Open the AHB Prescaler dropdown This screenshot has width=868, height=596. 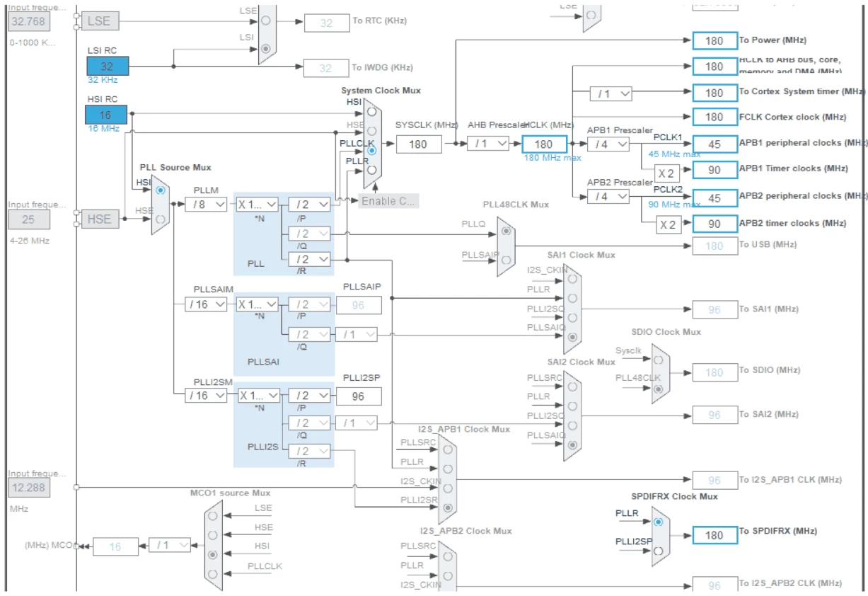488,144
